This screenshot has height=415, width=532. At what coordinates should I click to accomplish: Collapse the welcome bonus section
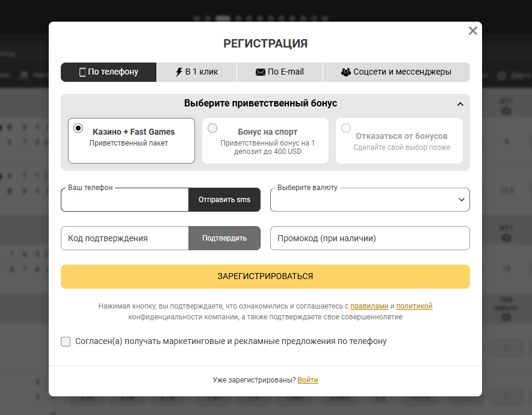tap(460, 104)
